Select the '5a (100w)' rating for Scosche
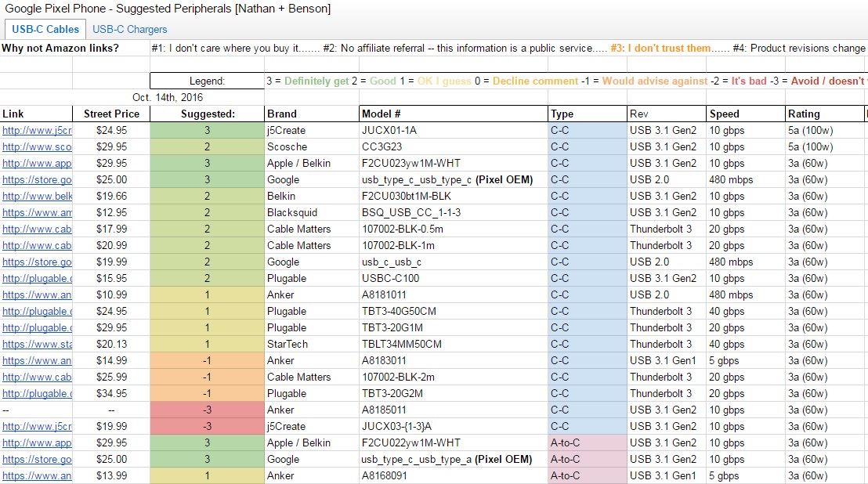Screen dimensions: 868x484 coord(825,147)
